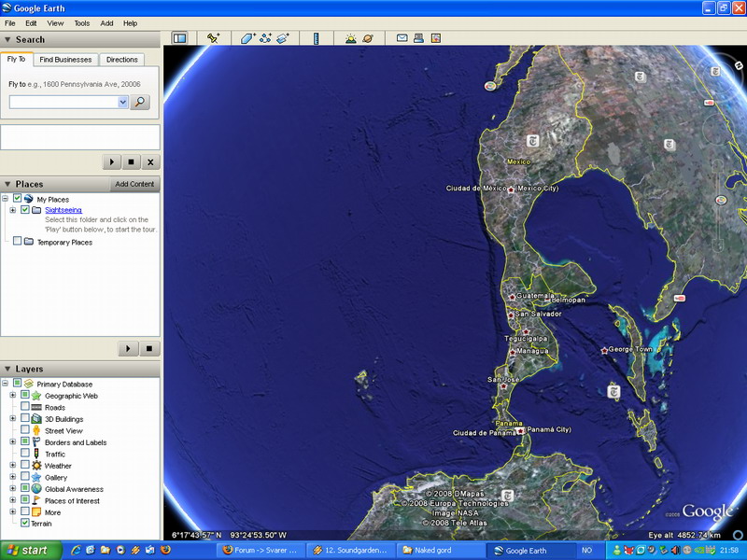Switch to the Directions tab
Viewport: 747px width, 560px height.
click(x=122, y=60)
